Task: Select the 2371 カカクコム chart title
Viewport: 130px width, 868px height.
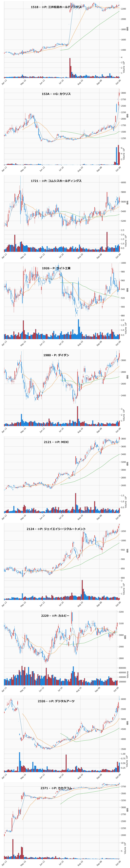Action: 56,788
